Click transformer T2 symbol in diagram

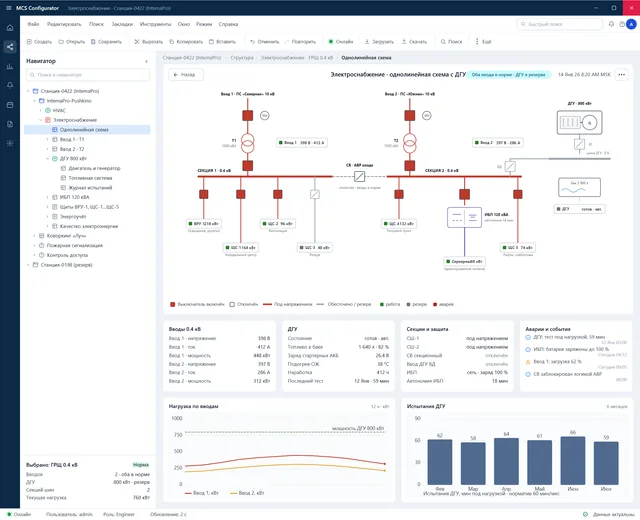pos(410,143)
